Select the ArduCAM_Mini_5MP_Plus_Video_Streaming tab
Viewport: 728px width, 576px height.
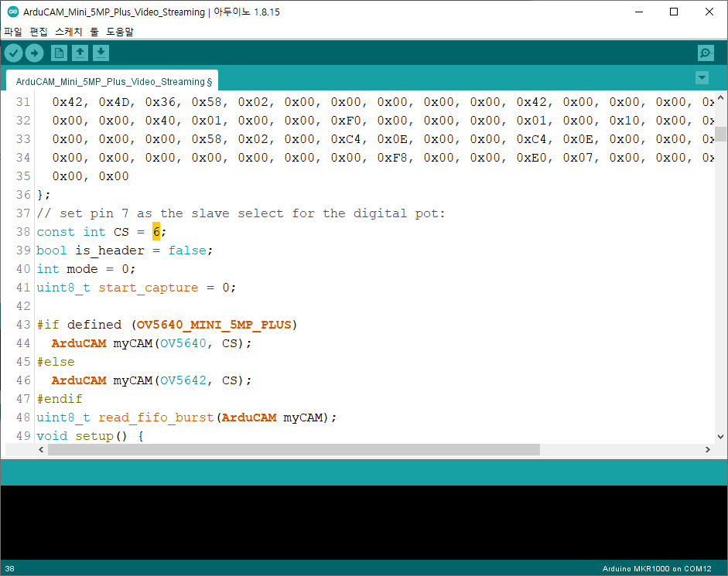pos(112,81)
